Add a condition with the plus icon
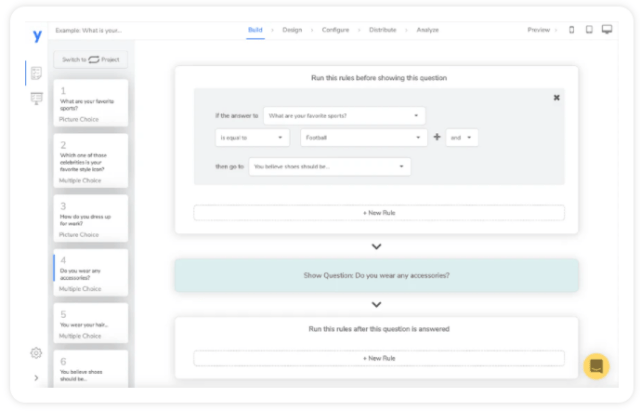This screenshot has width=640, height=411. [436, 138]
